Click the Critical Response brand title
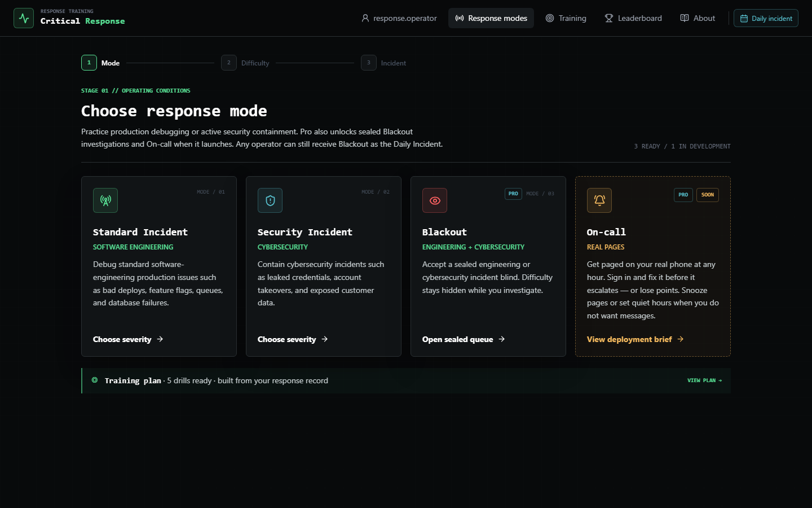The image size is (812, 508). pyautogui.click(x=83, y=21)
